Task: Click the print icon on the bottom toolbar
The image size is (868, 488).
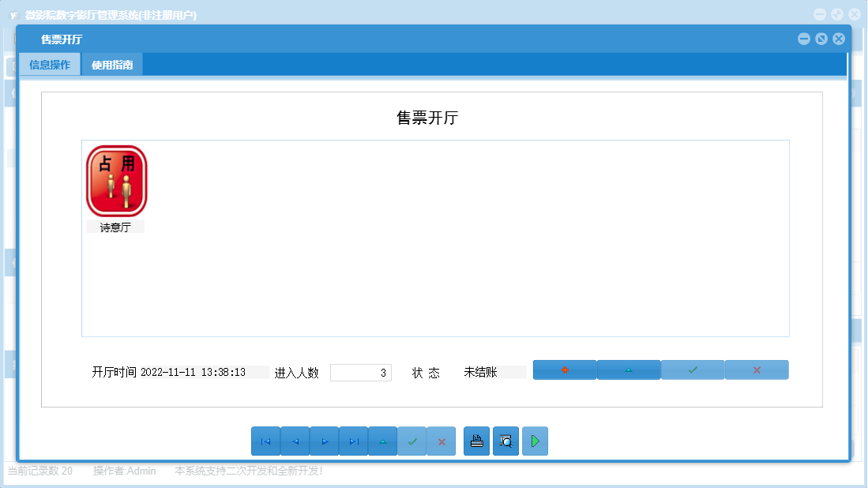Action: pos(476,441)
